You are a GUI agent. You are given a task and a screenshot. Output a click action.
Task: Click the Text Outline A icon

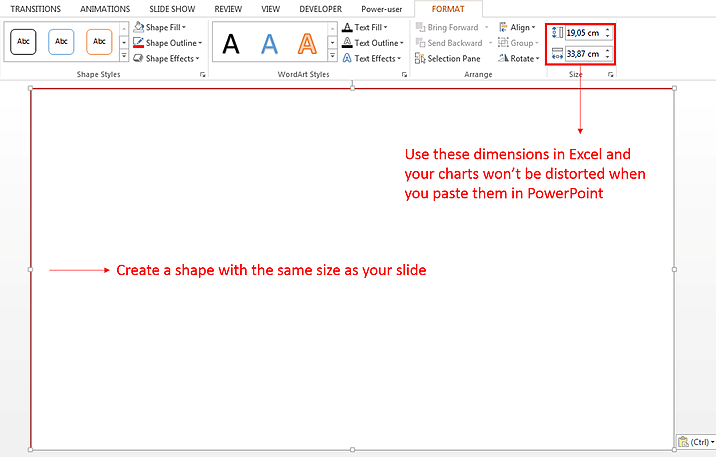(347, 42)
